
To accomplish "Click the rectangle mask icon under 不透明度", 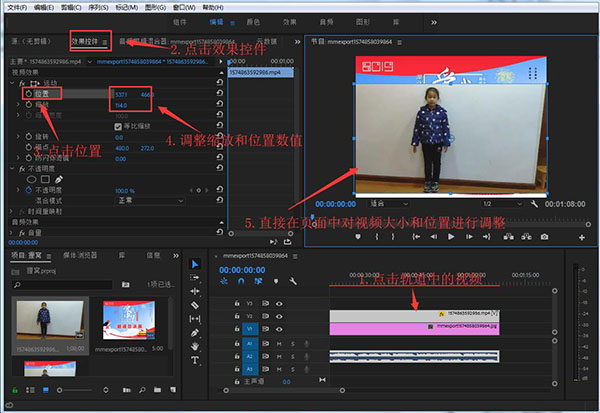I will 46,180.
